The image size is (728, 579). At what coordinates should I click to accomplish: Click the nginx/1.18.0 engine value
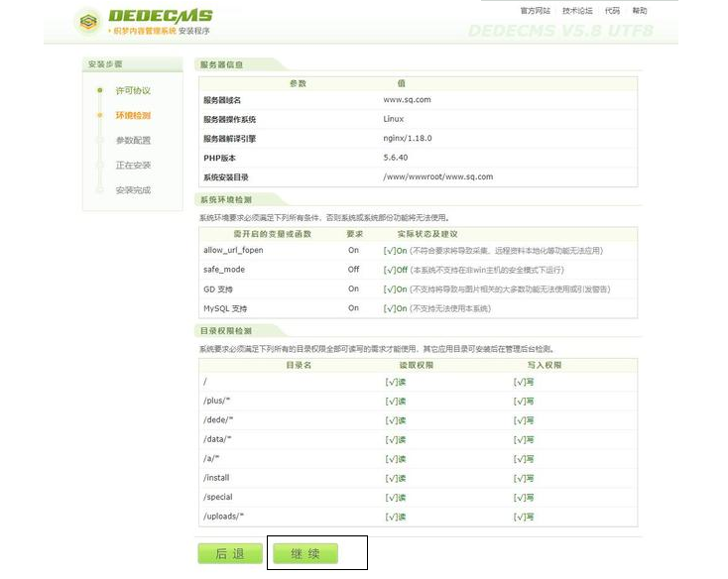(408, 138)
